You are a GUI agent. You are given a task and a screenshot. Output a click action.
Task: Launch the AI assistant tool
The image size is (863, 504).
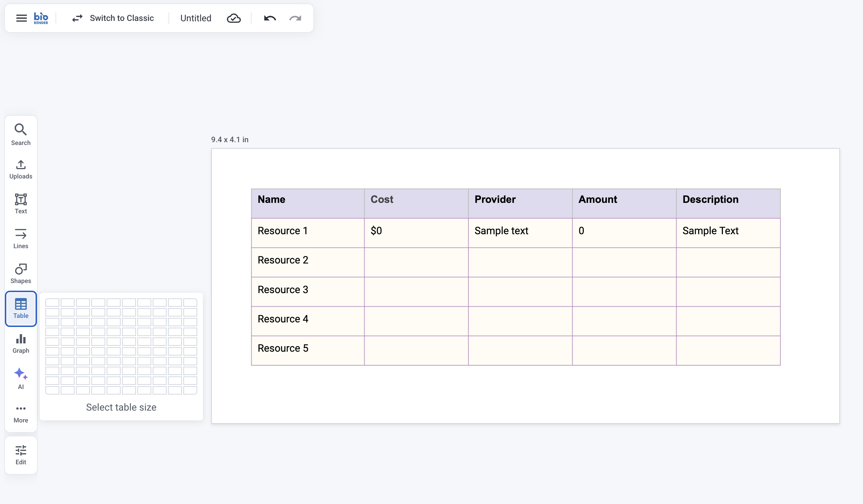pos(21,379)
